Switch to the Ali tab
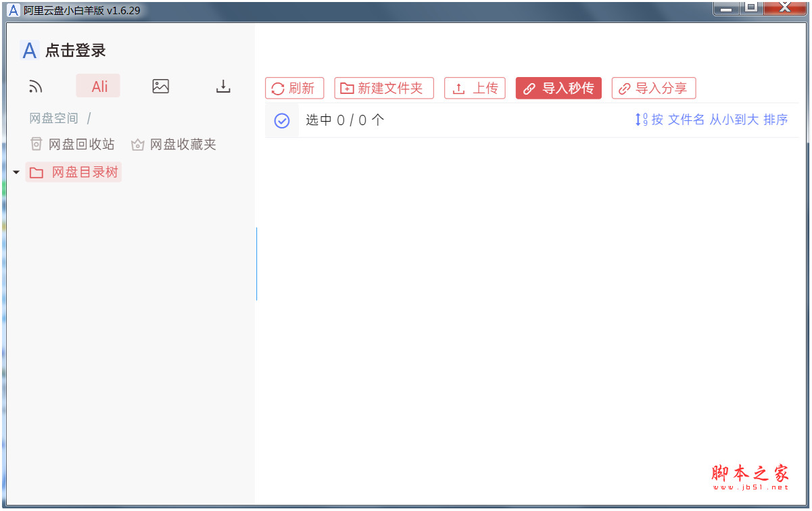 [99, 86]
